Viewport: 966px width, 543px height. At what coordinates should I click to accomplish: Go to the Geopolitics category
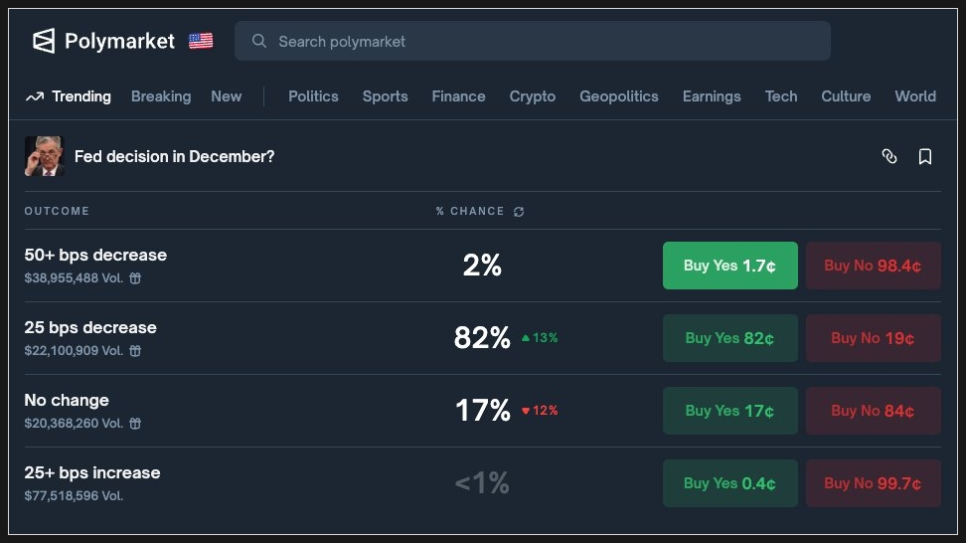pyautogui.click(x=619, y=96)
